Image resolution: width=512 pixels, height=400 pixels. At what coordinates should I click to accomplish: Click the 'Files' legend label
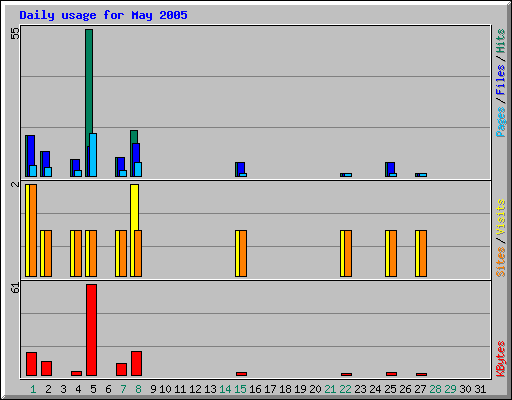[500, 80]
